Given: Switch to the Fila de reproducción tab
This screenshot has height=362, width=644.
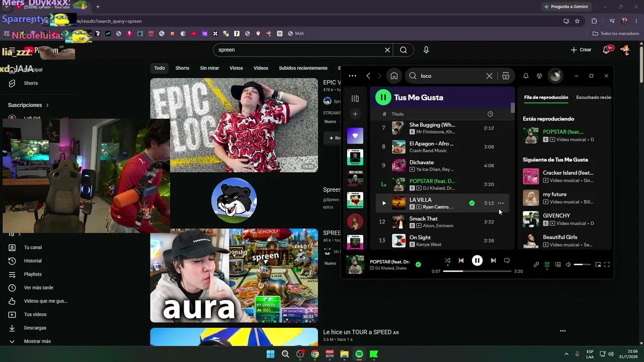Looking at the screenshot, I should pos(546,97).
